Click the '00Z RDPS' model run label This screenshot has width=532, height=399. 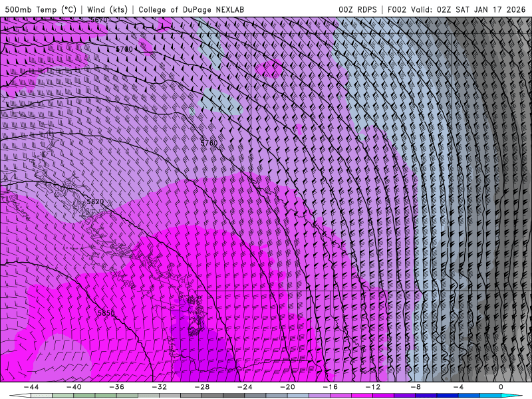(358, 9)
